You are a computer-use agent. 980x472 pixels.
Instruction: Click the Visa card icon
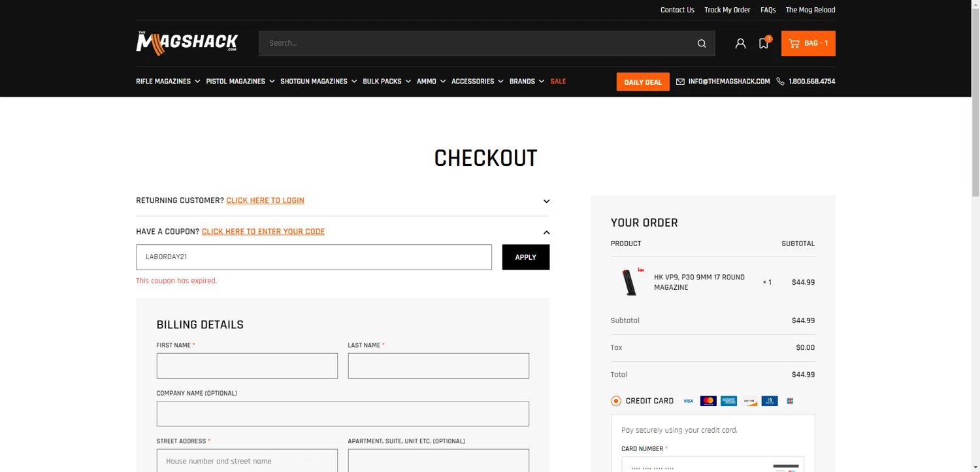[688, 401]
